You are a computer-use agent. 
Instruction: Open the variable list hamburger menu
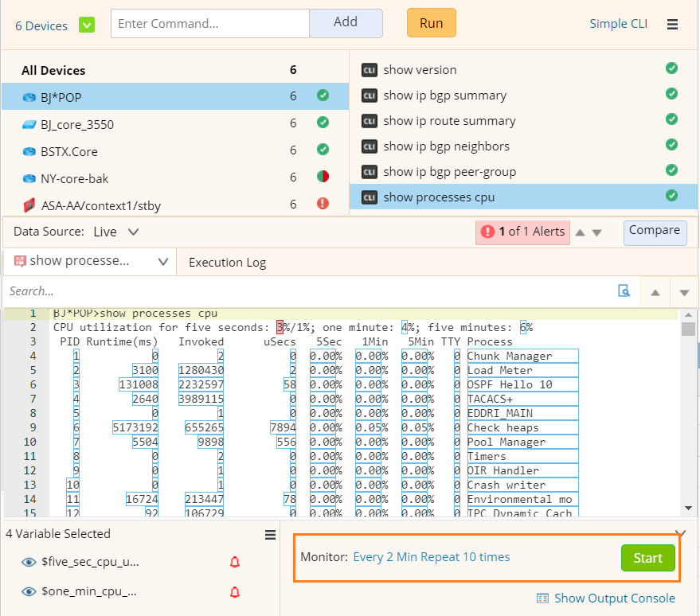click(270, 535)
